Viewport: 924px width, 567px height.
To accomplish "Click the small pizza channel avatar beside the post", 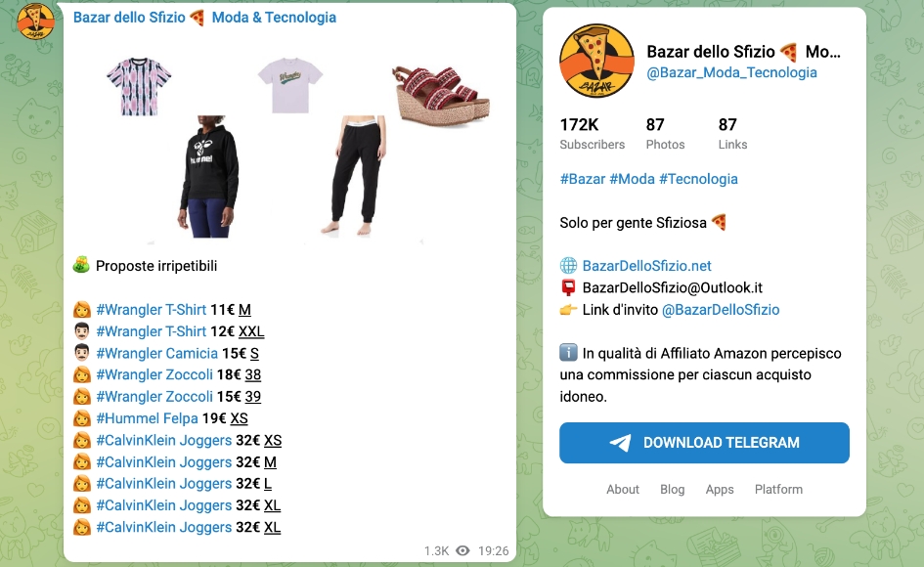I will tap(36, 20).
